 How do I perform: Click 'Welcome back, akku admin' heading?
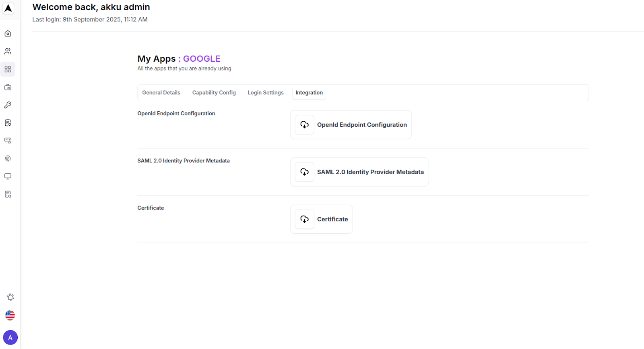pyautogui.click(x=91, y=7)
